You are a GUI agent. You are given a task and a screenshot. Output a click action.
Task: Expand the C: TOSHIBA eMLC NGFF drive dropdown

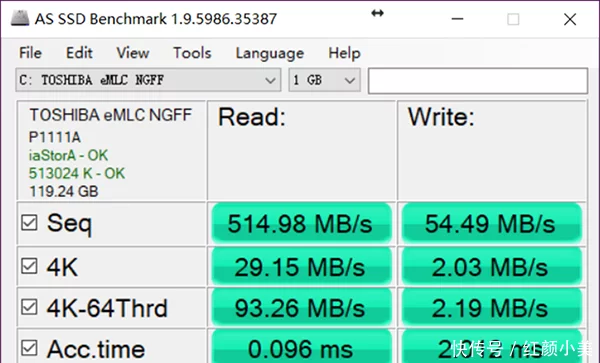tap(148, 80)
